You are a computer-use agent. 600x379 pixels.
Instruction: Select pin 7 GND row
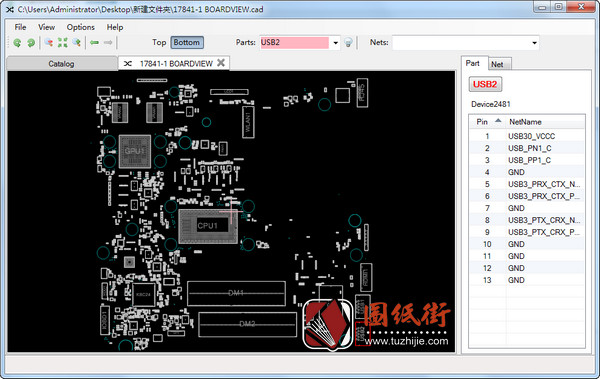tap(527, 208)
